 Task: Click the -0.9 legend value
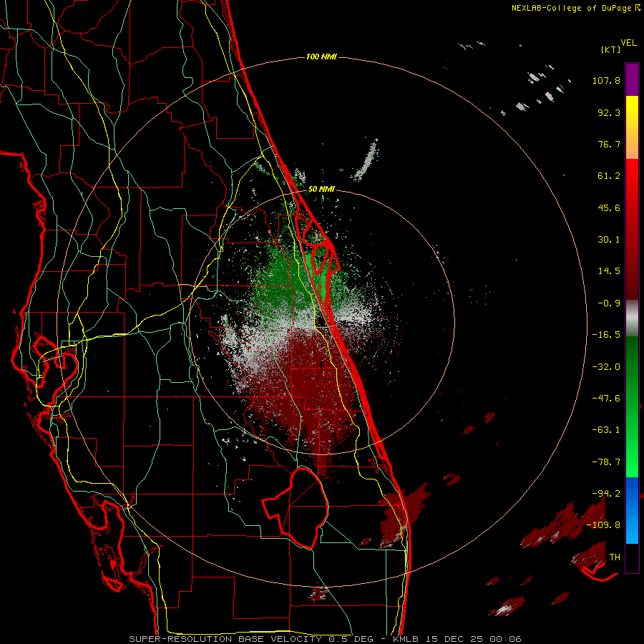[609, 303]
